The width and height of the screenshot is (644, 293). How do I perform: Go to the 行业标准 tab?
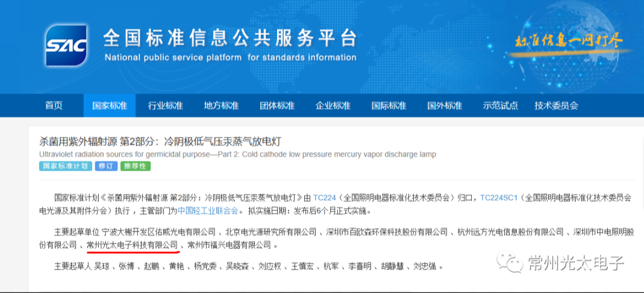(165, 106)
